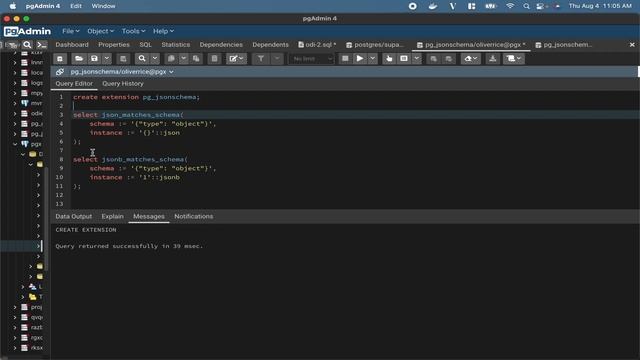Open the No limit rows combo box
640x360 pixels.
(311, 59)
